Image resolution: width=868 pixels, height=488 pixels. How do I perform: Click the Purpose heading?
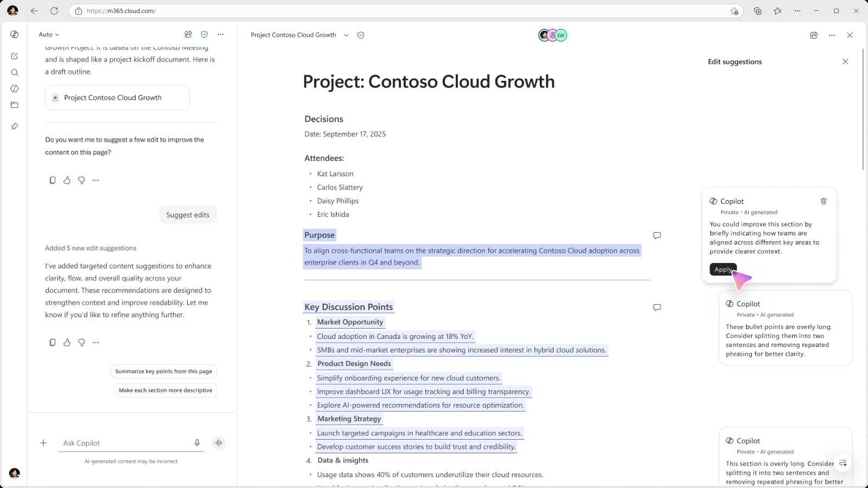tap(320, 235)
